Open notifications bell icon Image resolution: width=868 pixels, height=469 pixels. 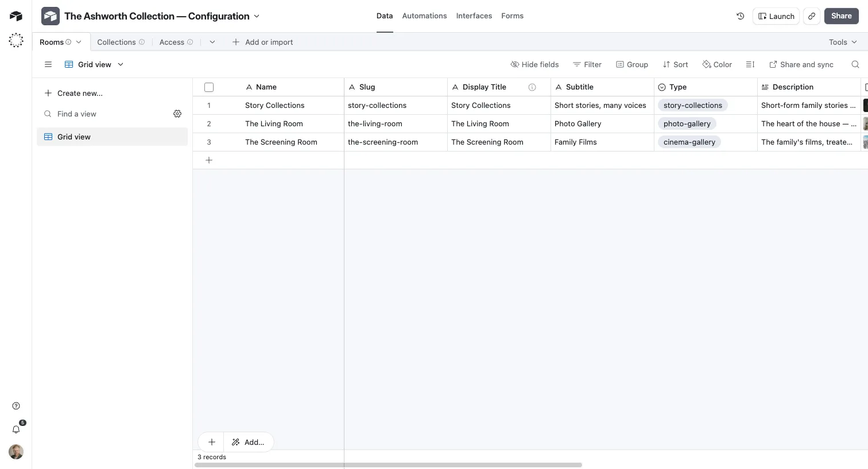click(16, 429)
